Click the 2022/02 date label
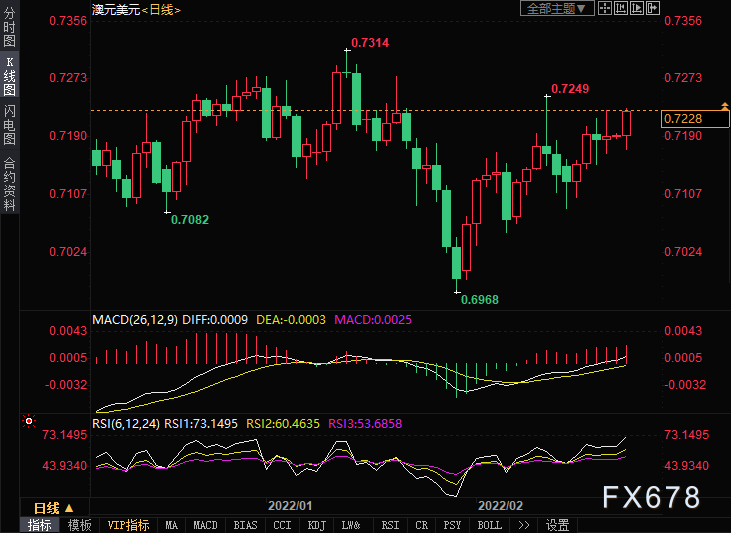This screenshot has height=533, width=731. pyautogui.click(x=500, y=506)
